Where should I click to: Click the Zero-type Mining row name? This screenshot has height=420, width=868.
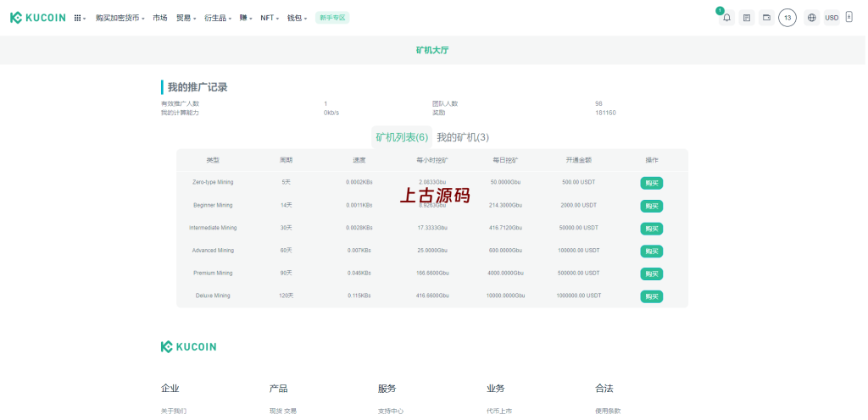[x=213, y=182]
